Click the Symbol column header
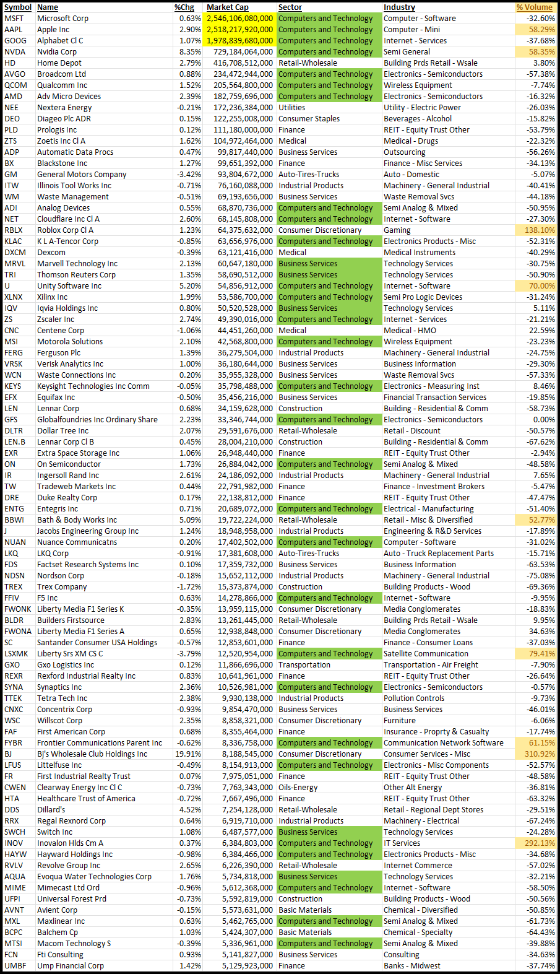 tap(18, 7)
